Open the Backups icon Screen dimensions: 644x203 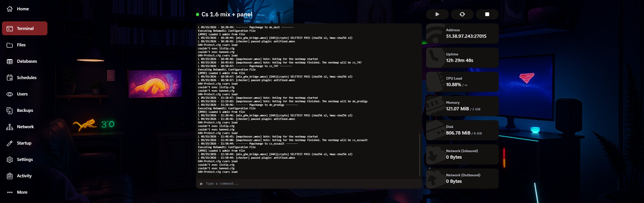[10, 111]
